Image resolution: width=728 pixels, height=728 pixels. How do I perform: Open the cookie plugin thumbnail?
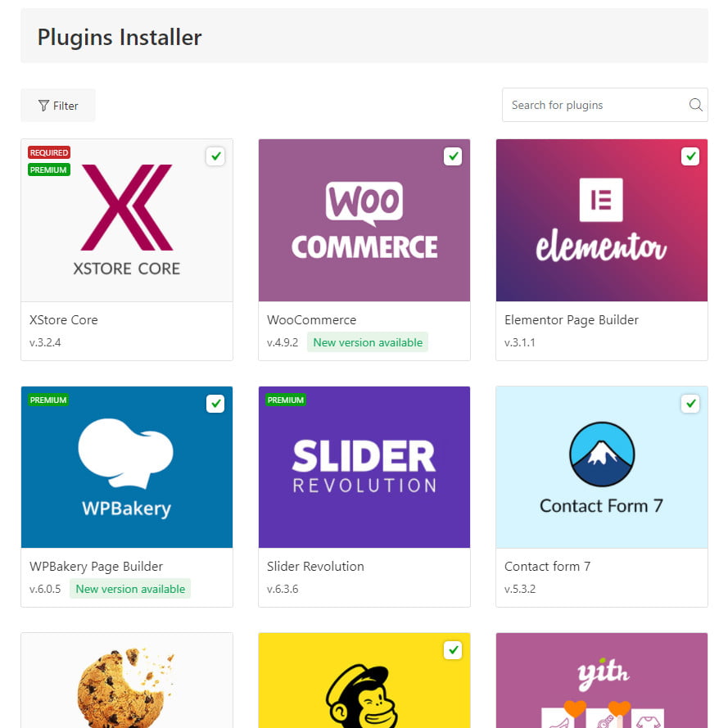point(127,681)
